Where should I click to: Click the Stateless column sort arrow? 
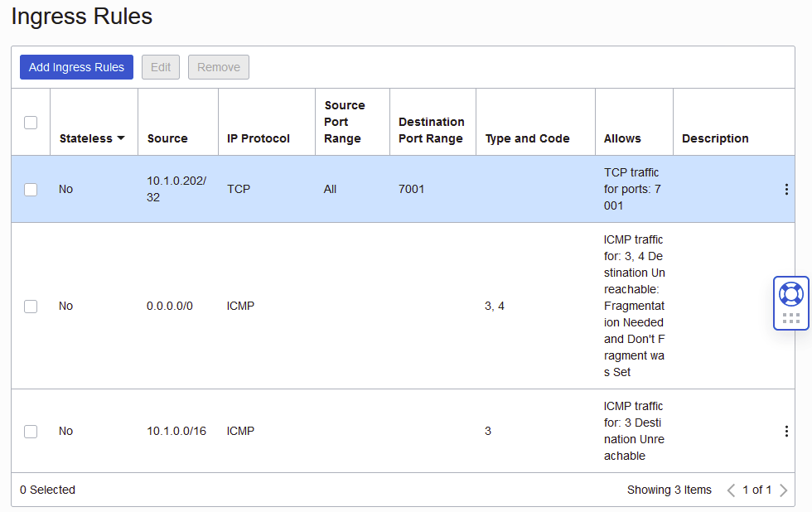(x=121, y=138)
